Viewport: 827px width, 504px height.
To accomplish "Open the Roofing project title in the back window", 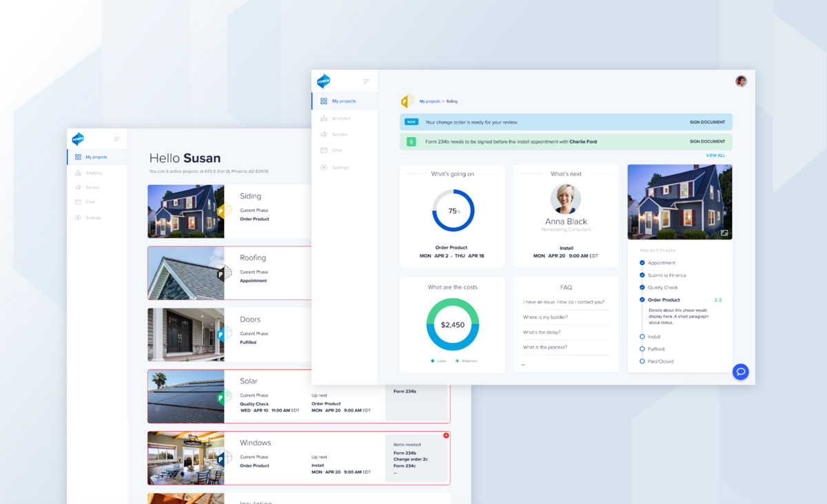I will tap(253, 258).
